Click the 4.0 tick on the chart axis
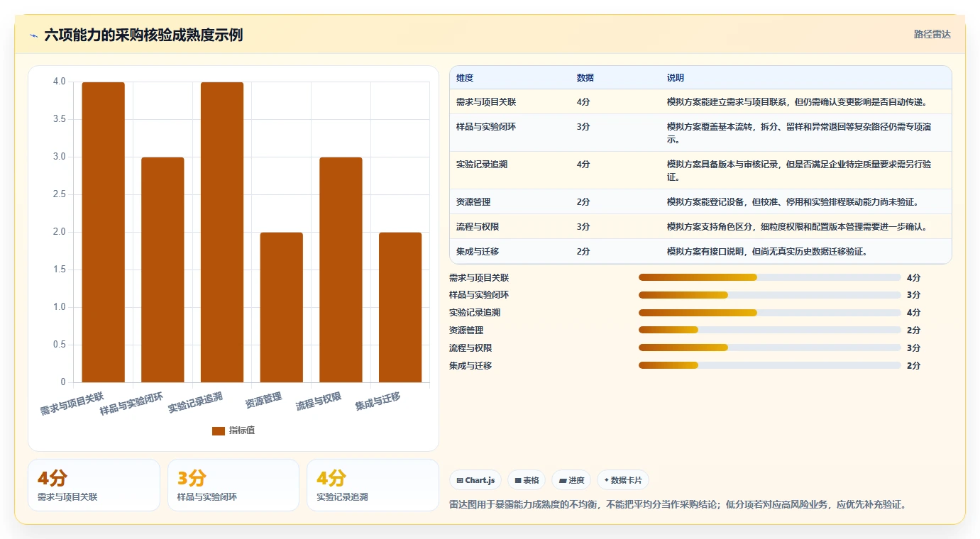This screenshot has width=980, height=539. pyautogui.click(x=60, y=82)
